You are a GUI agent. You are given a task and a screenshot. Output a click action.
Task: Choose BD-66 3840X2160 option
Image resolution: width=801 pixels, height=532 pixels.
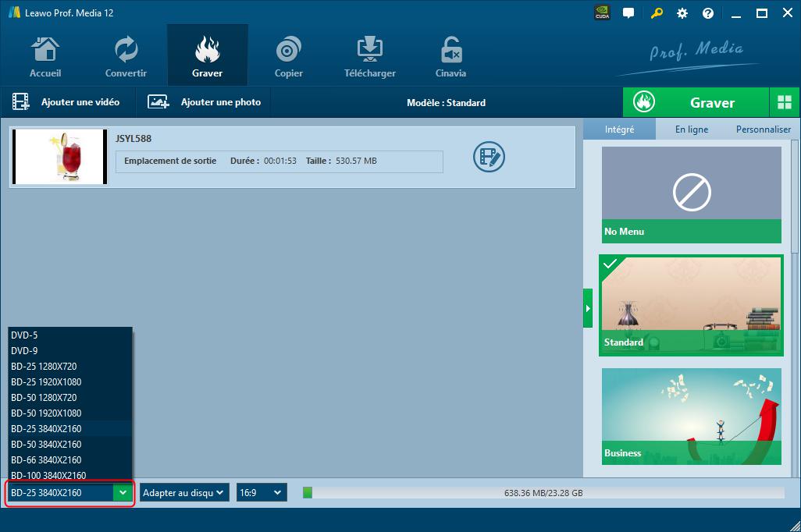click(70, 460)
